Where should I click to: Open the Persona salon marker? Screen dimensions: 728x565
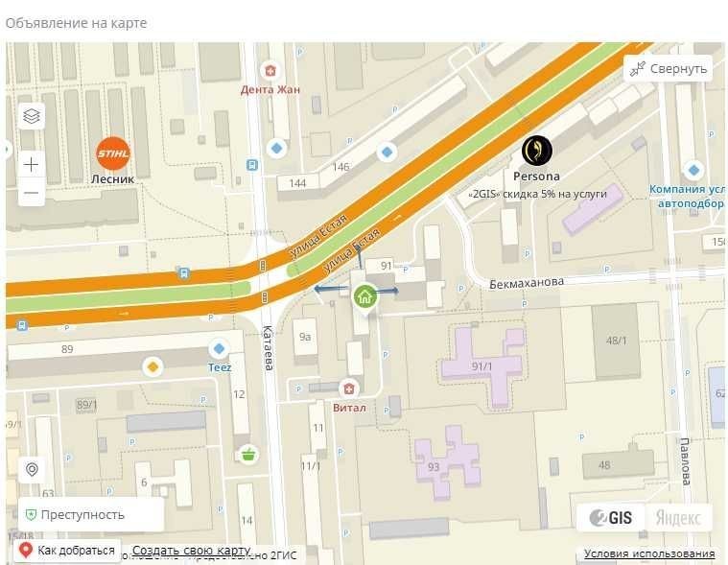(x=537, y=151)
